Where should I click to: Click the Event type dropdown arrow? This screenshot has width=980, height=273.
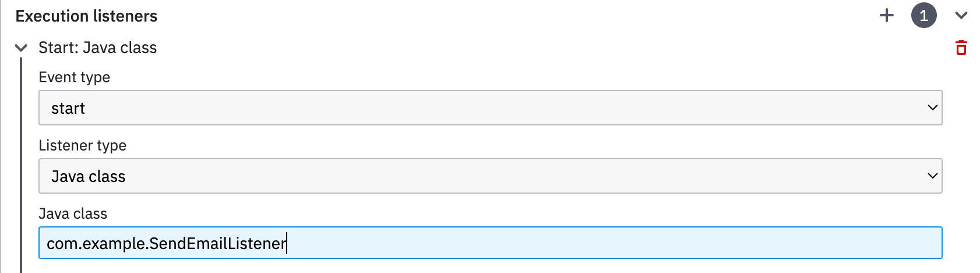pyautogui.click(x=932, y=108)
